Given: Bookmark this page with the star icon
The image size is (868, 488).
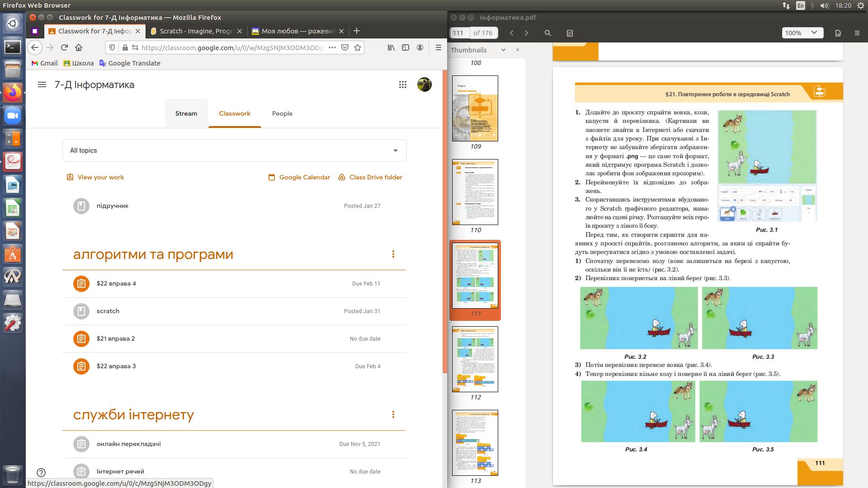Looking at the screenshot, I should coord(358,47).
